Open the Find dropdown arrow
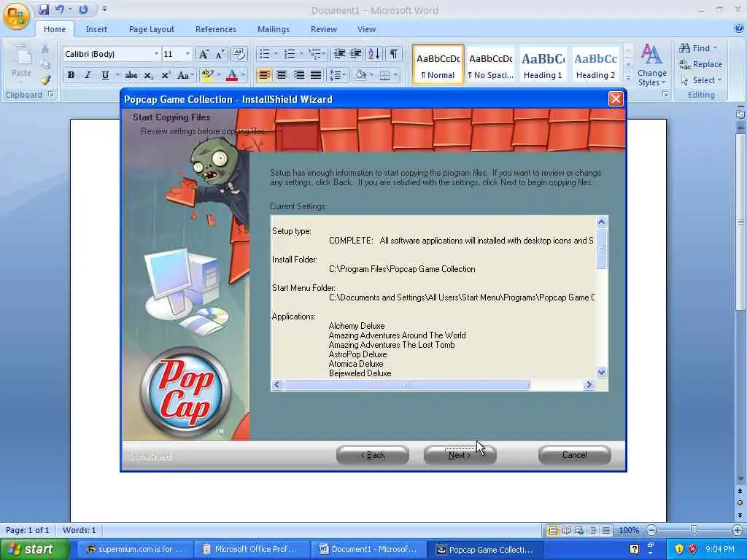 click(715, 48)
